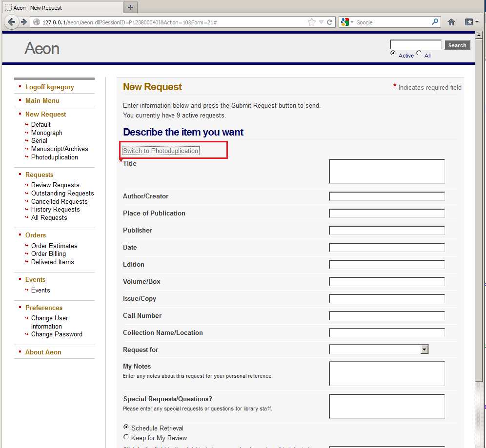Image resolution: width=486 pixels, height=448 pixels.
Task: Open a new tab with plus button
Action: pos(130,7)
